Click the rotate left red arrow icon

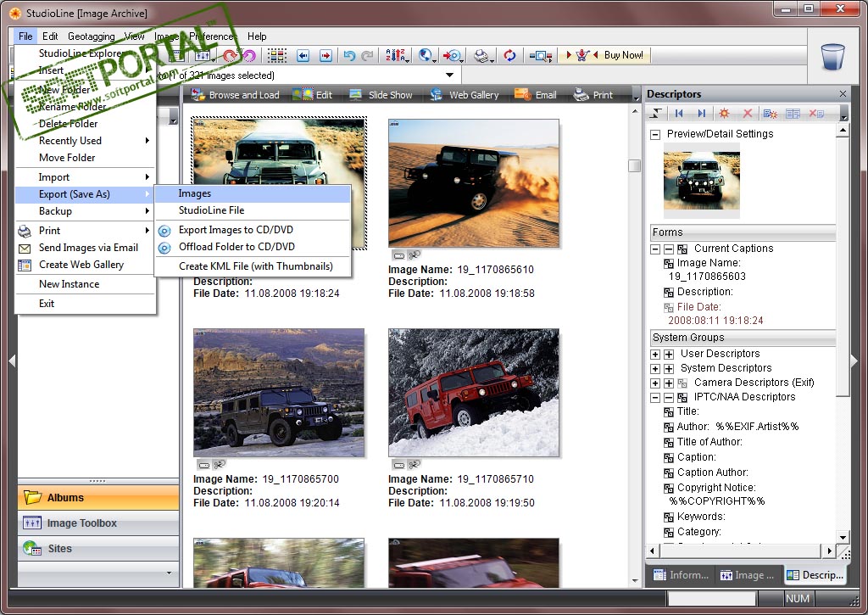(230, 56)
